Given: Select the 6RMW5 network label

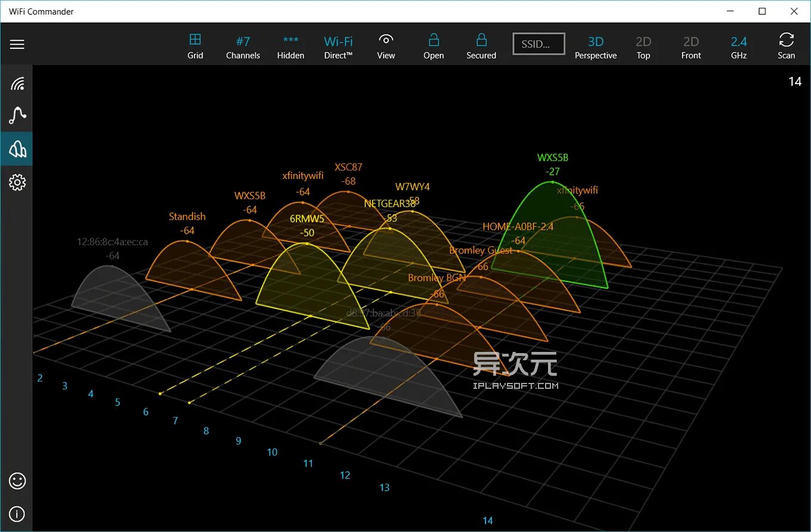Looking at the screenshot, I should tap(307, 219).
